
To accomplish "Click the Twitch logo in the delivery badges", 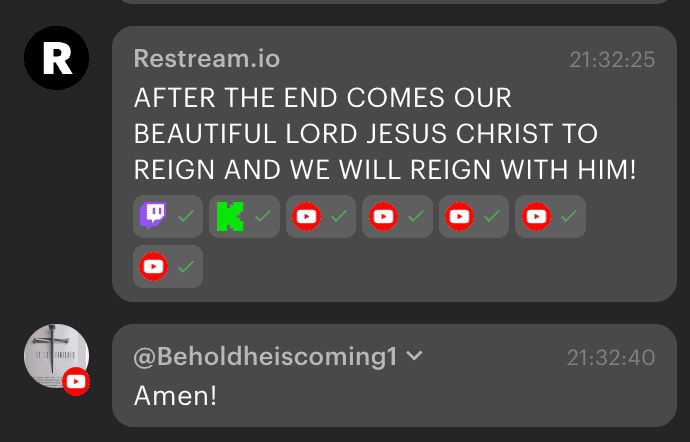I will (x=153, y=216).
